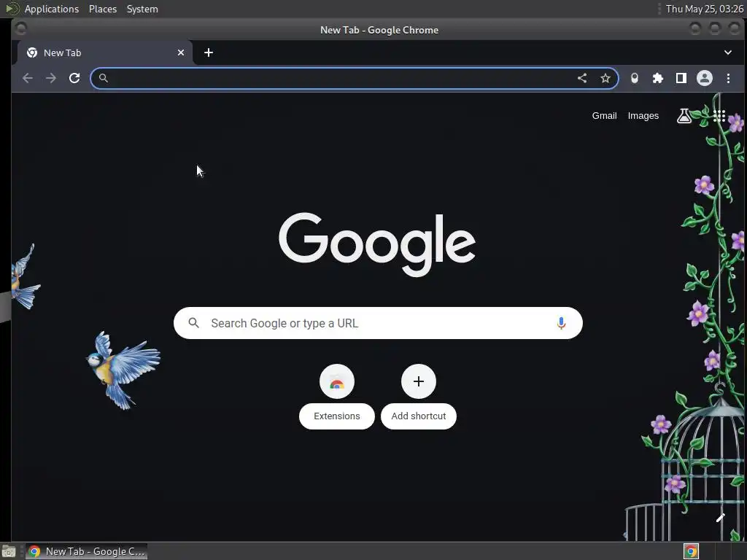Click the New Tab - Google Chrome title bar

(x=379, y=30)
